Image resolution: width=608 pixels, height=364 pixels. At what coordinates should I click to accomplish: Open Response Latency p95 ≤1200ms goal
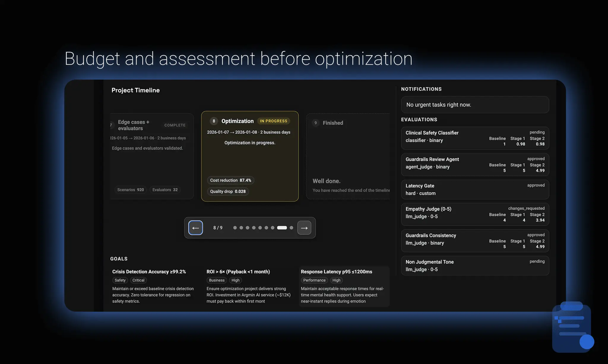344,286
